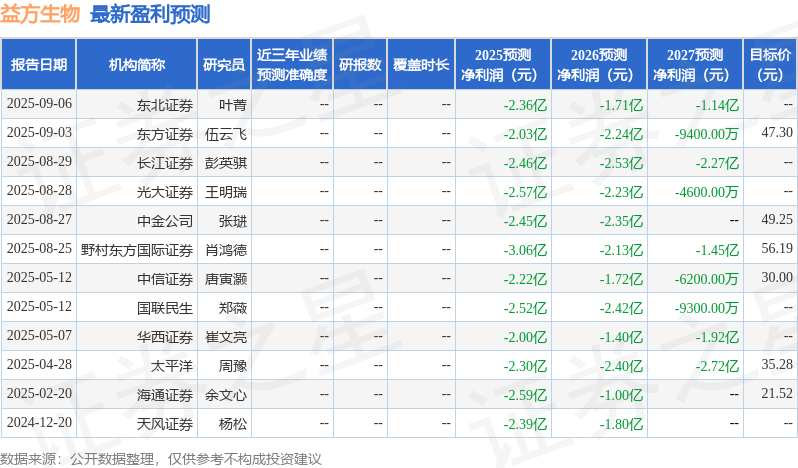
Task: Click the 覆盖时长 column header
Action: (x=421, y=65)
